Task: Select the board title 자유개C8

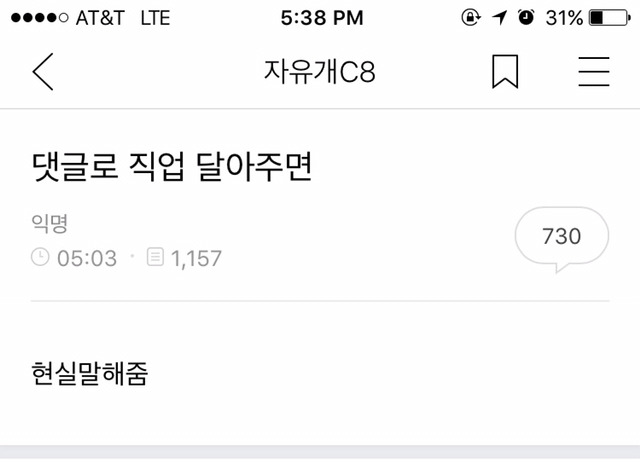Action: (x=320, y=71)
